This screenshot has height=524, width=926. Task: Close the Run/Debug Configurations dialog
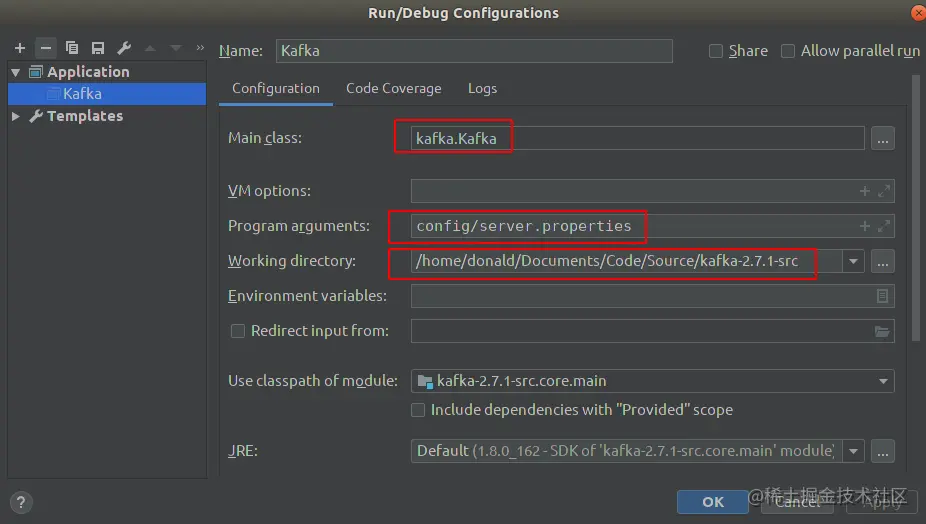[x=919, y=12]
